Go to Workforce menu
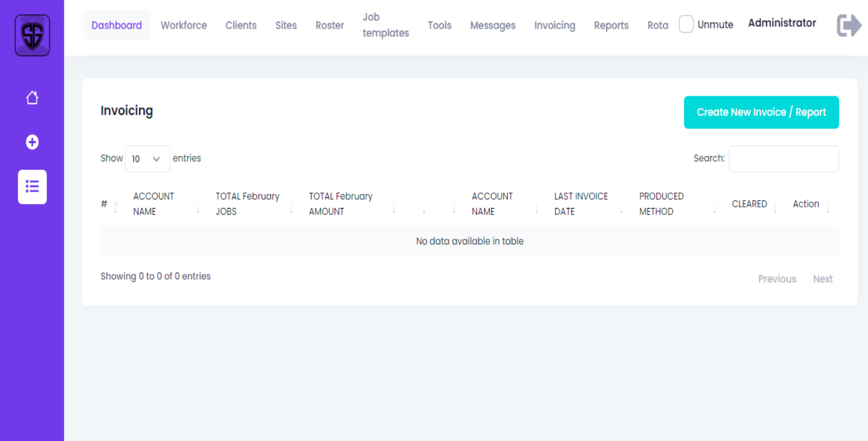Screen dimensions: 868x441 (x=184, y=26)
